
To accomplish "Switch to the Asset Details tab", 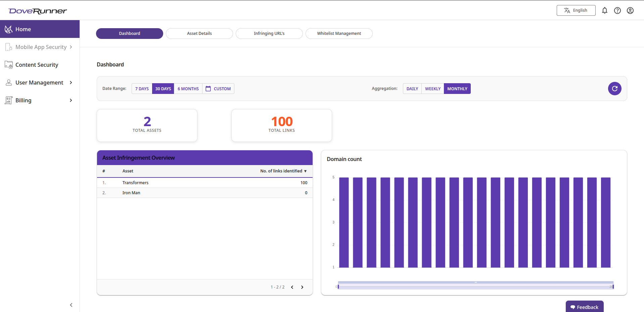I will [x=199, y=33].
